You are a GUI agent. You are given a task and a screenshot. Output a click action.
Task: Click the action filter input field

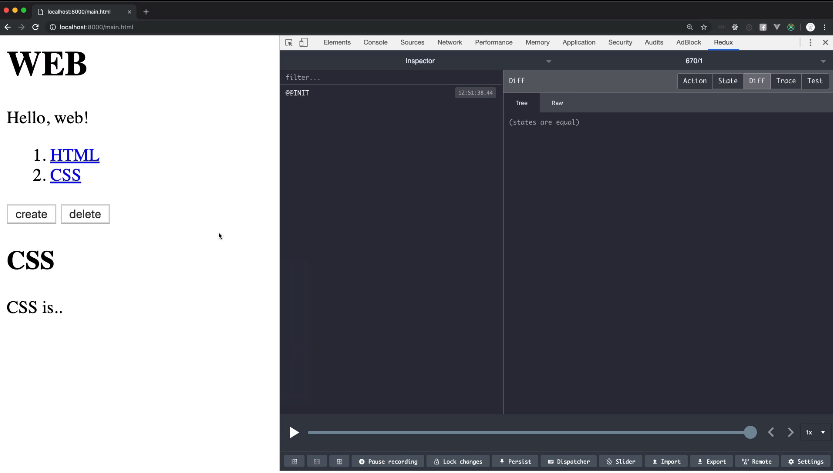coord(391,78)
